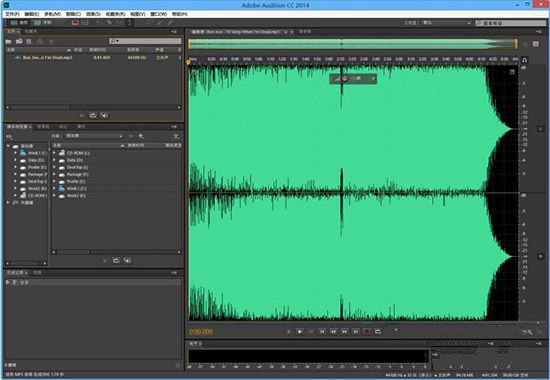
Task: Toggle the spectral pitch display
Action: click(x=85, y=23)
